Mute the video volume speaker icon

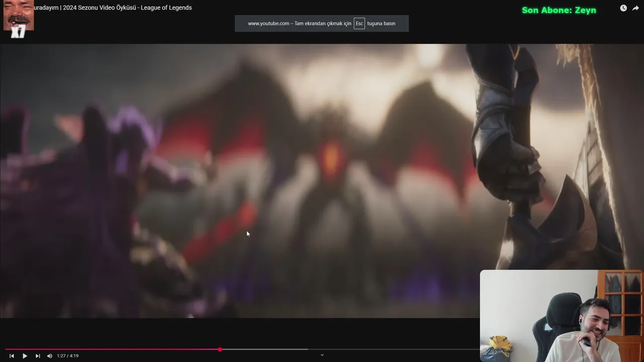49,356
